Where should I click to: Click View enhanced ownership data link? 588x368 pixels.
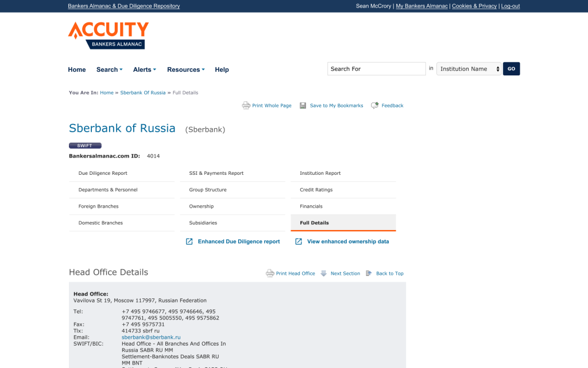coord(348,241)
